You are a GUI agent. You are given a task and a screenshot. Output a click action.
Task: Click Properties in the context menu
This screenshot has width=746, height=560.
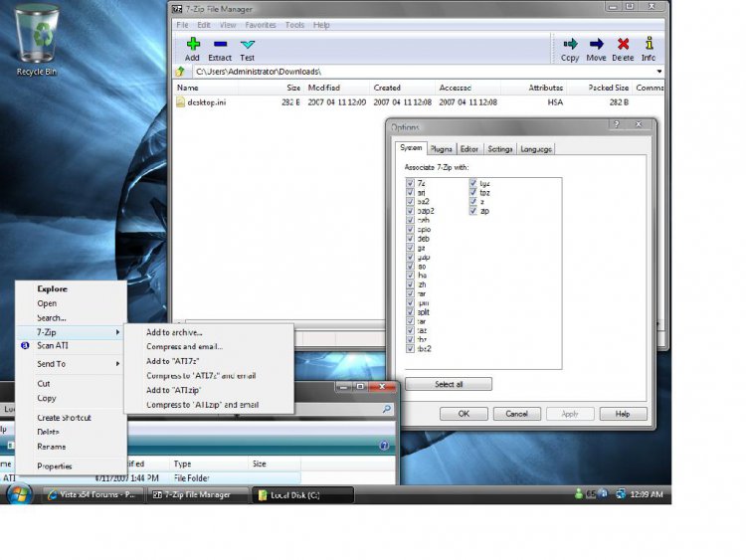(x=55, y=467)
